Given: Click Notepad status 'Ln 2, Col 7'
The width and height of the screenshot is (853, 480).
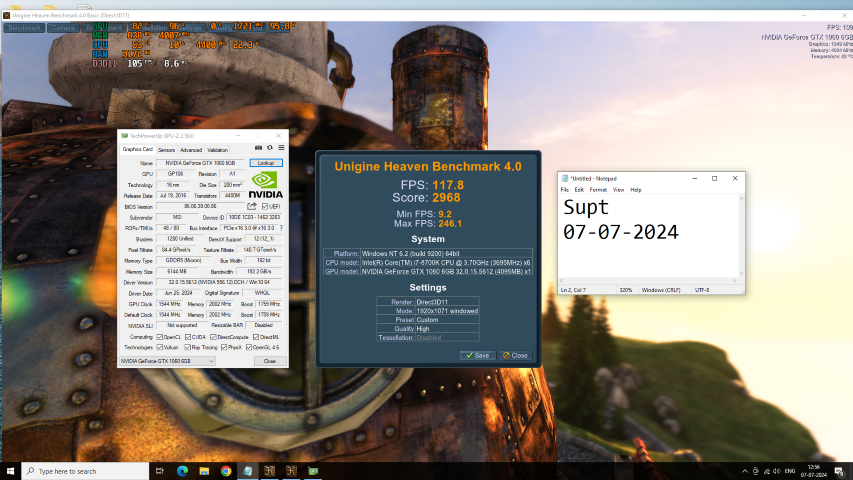Looking at the screenshot, I should pyautogui.click(x=573, y=290).
